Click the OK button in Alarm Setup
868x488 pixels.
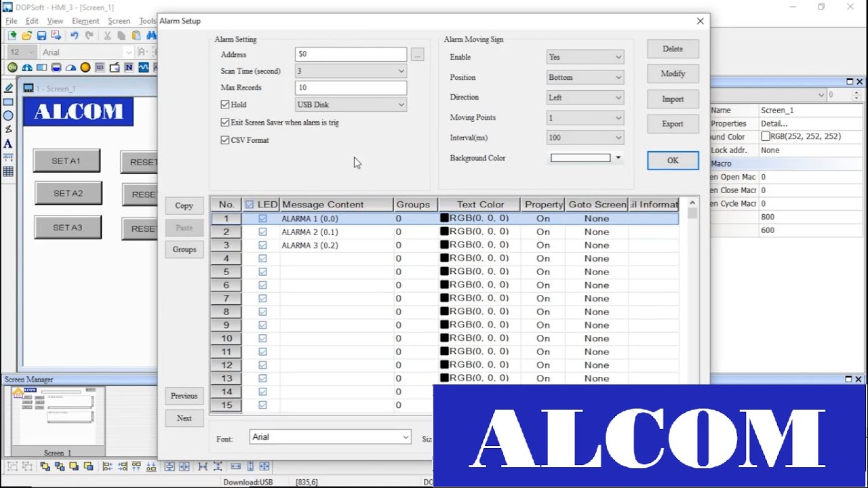click(673, 161)
